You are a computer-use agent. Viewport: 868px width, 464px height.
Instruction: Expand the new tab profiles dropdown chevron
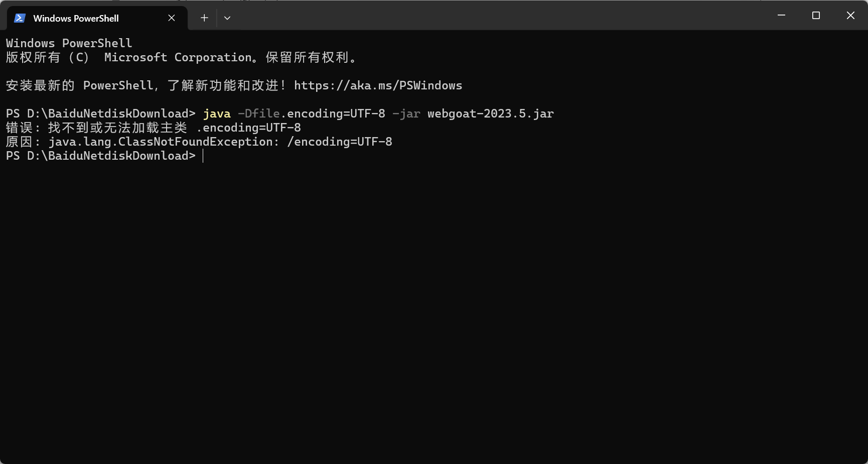click(227, 18)
